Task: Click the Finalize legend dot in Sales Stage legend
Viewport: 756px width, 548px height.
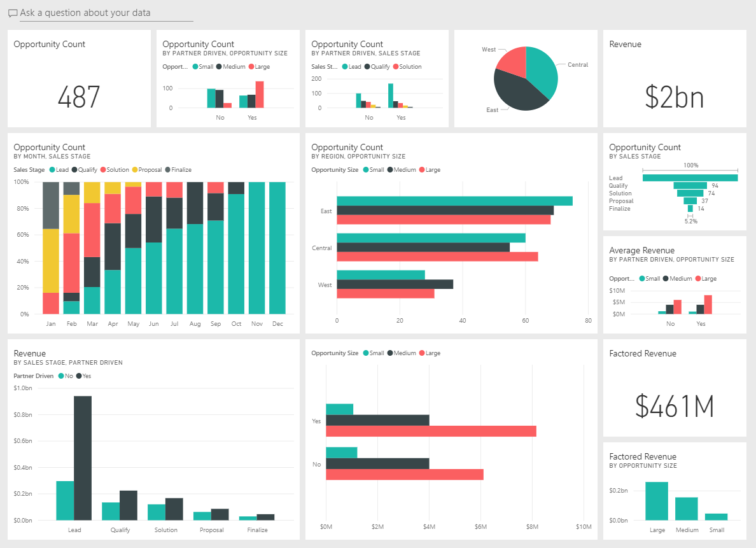Action: pos(168,170)
